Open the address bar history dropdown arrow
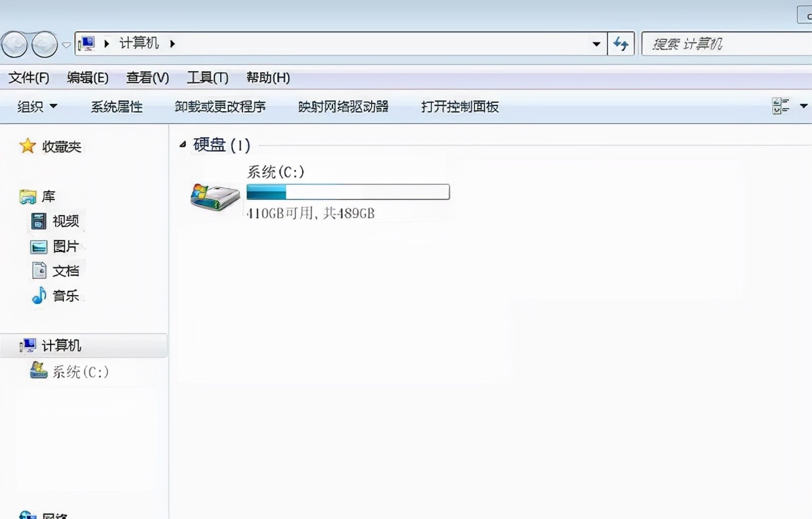 coord(596,43)
